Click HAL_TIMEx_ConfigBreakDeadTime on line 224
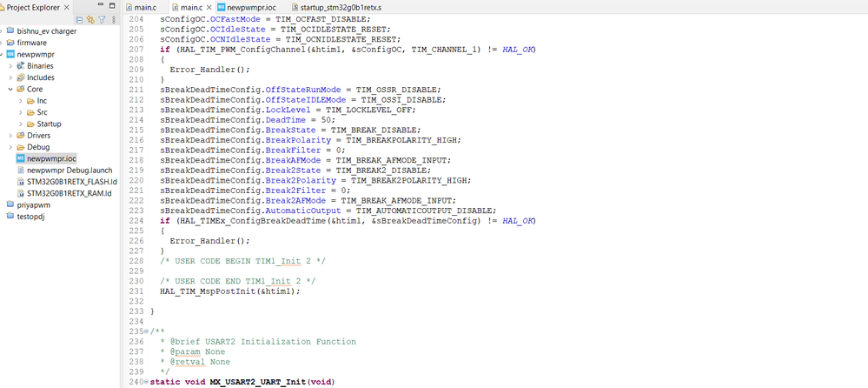Viewport: 868px width, 388px height. pyautogui.click(x=253, y=221)
